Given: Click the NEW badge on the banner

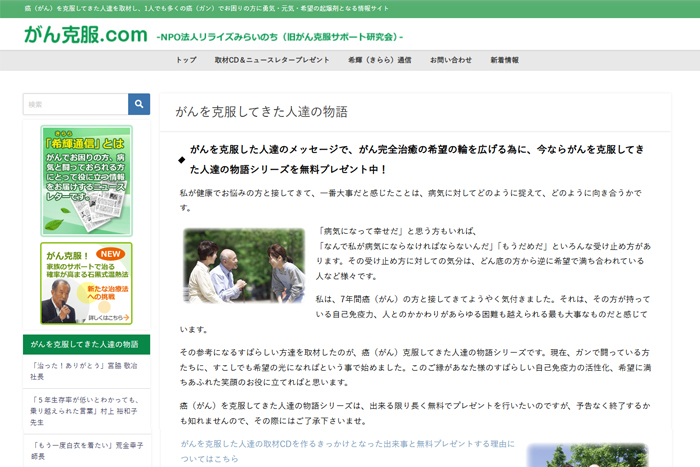Looking at the screenshot, I should click(x=113, y=254).
